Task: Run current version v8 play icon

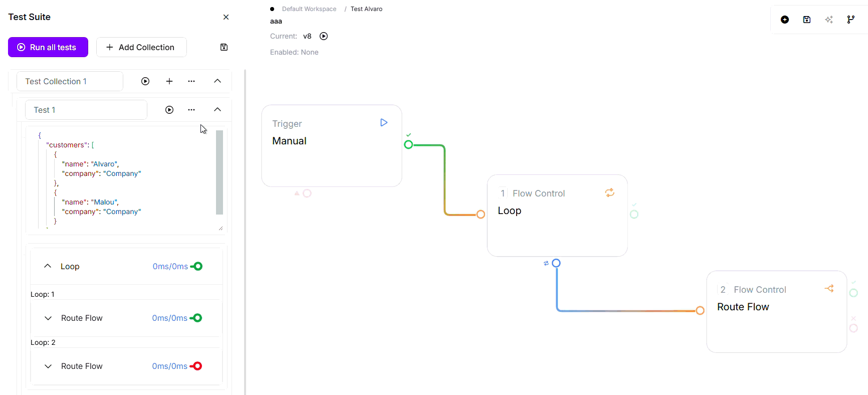Action: (324, 36)
